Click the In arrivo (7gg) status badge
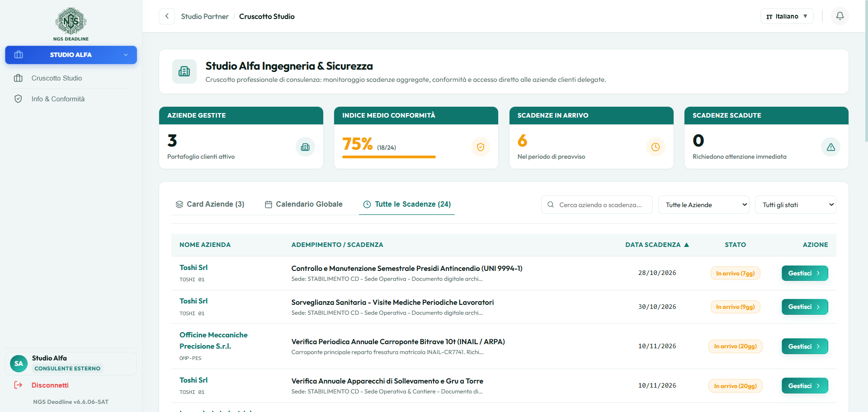This screenshot has width=868, height=412. pos(736,273)
